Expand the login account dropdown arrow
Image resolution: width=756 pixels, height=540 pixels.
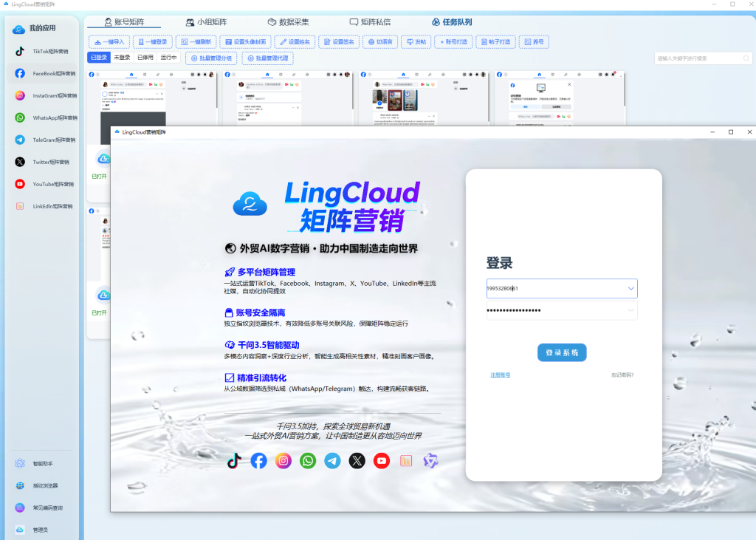pos(630,289)
